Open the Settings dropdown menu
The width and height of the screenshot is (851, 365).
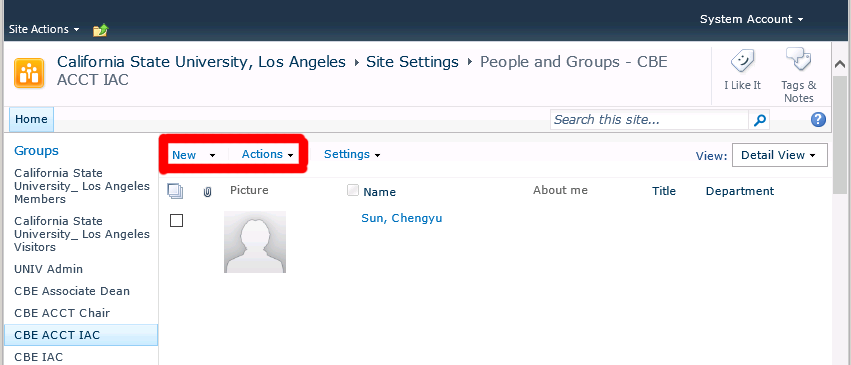(x=352, y=155)
